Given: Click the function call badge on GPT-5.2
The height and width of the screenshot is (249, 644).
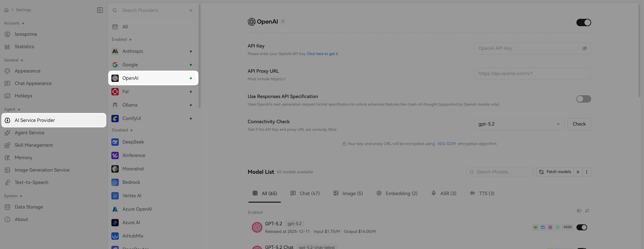Looking at the screenshot, I should pyautogui.click(x=543, y=227).
